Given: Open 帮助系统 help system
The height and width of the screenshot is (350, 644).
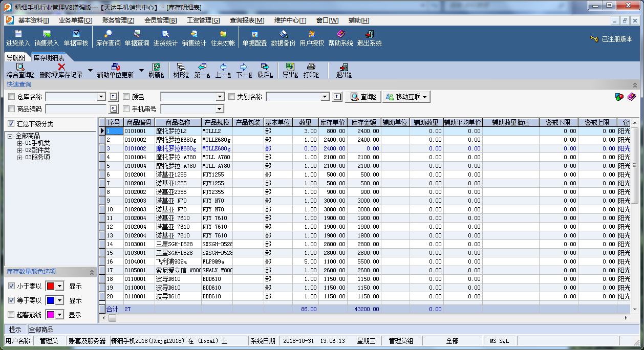Looking at the screenshot, I should coord(341,38).
